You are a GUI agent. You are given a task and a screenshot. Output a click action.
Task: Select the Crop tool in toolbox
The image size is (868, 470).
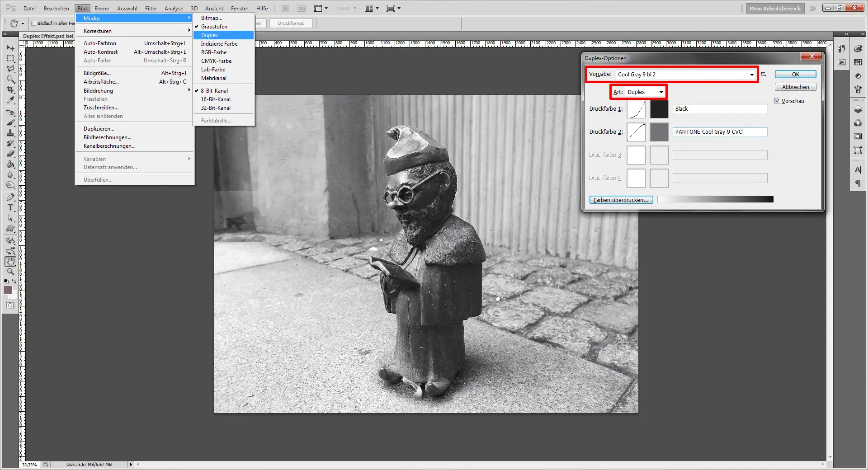tap(10, 90)
